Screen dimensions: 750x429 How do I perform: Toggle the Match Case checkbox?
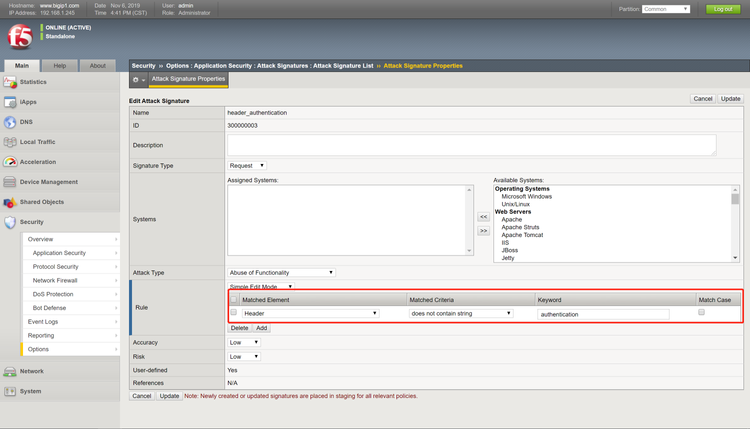(701, 313)
